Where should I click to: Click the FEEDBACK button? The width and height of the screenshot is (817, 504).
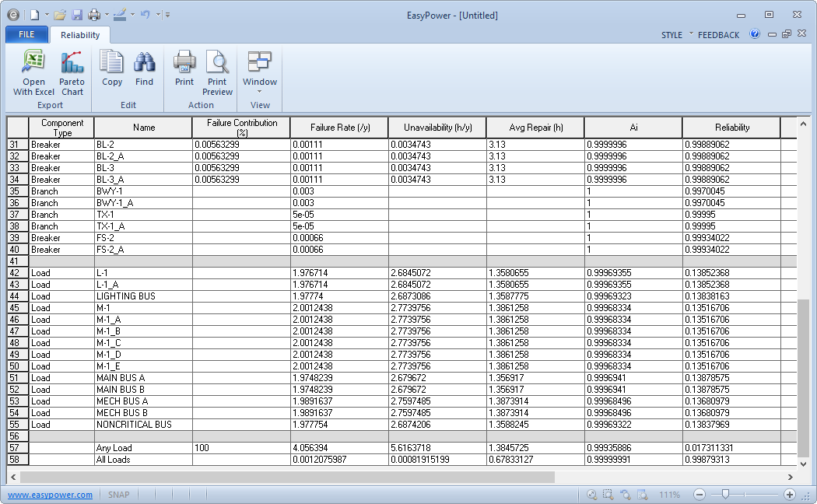click(718, 35)
